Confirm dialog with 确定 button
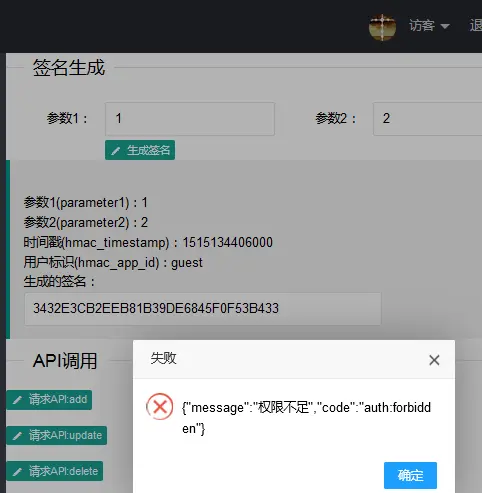Image resolution: width=482 pixels, height=493 pixels. [x=410, y=475]
